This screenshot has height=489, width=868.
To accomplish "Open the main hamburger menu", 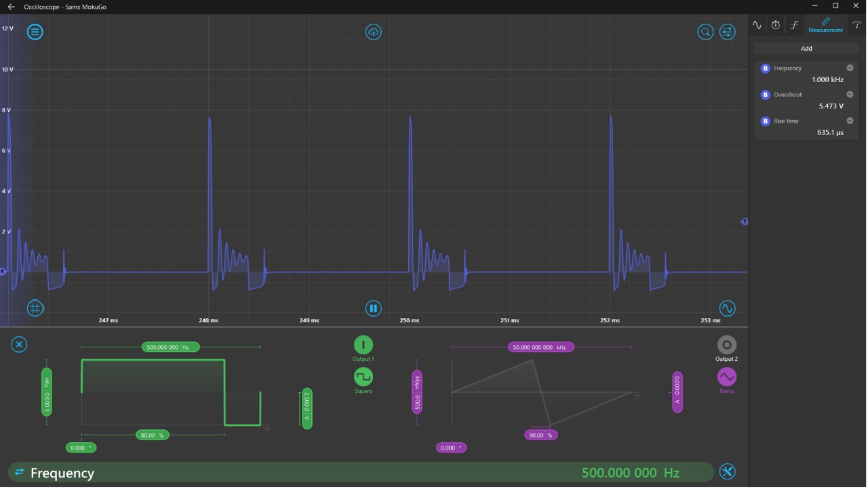I will click(x=35, y=32).
